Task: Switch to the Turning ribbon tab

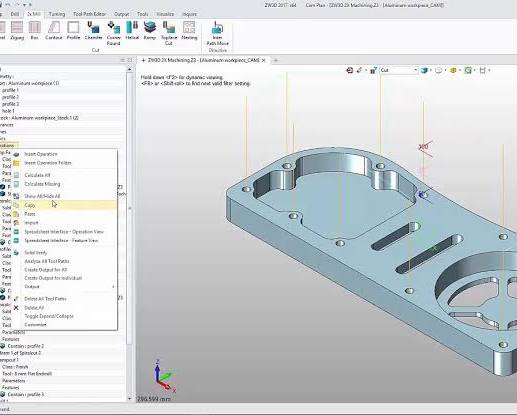Action: click(x=57, y=14)
